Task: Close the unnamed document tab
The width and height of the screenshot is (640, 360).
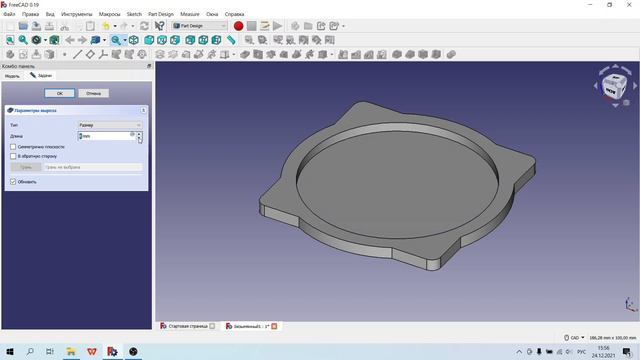Action: tap(274, 326)
